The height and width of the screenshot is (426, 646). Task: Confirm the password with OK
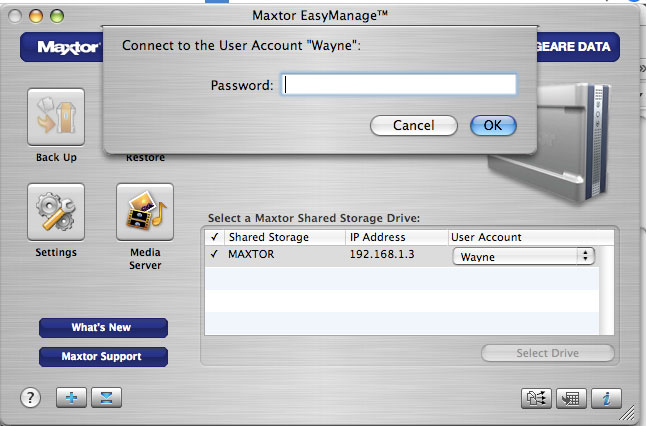(493, 125)
